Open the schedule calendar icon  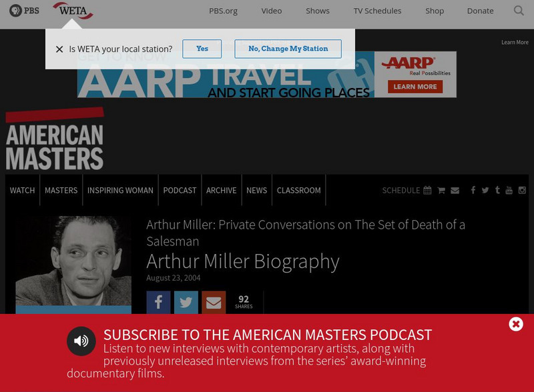[x=427, y=190]
